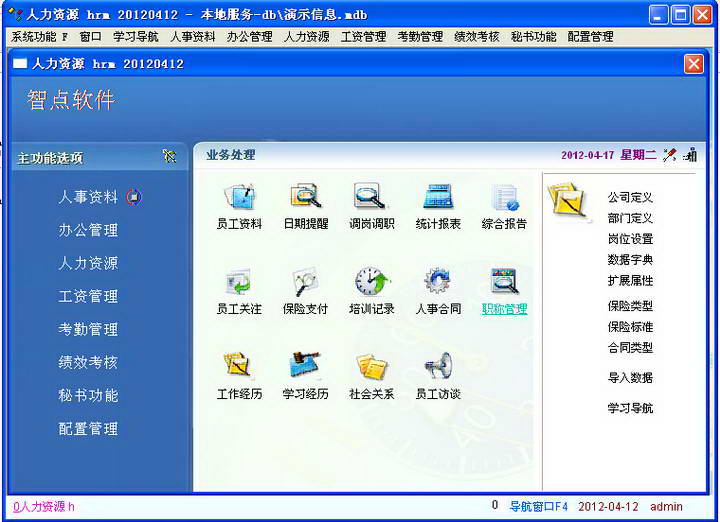Click the 公司定义 link
This screenshot has width=720, height=522.
[x=630, y=197]
